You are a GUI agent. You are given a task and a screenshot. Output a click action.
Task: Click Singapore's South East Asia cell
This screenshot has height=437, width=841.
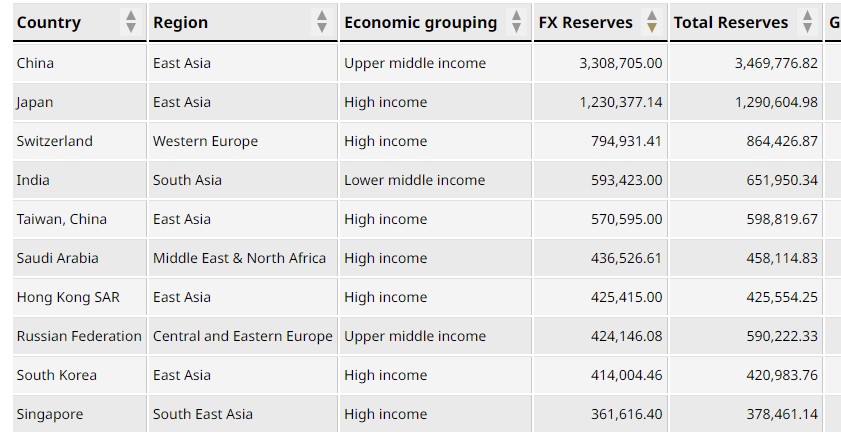click(202, 414)
